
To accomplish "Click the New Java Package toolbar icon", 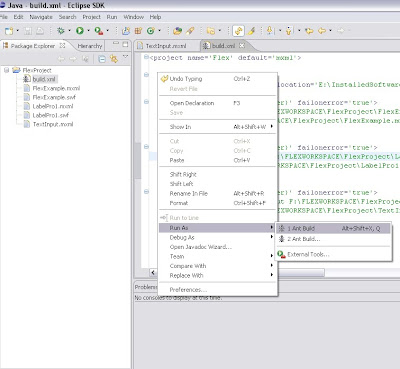I will [x=138, y=31].
